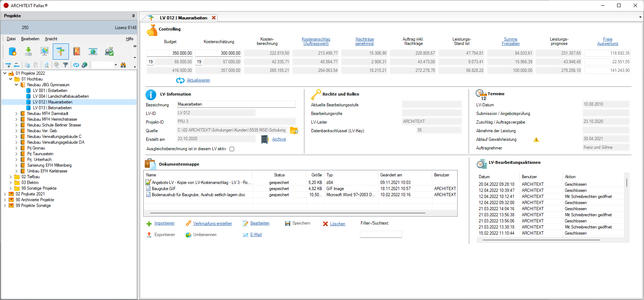
Task: Click the blue arrow with plus icon
Action: [x=8, y=65]
